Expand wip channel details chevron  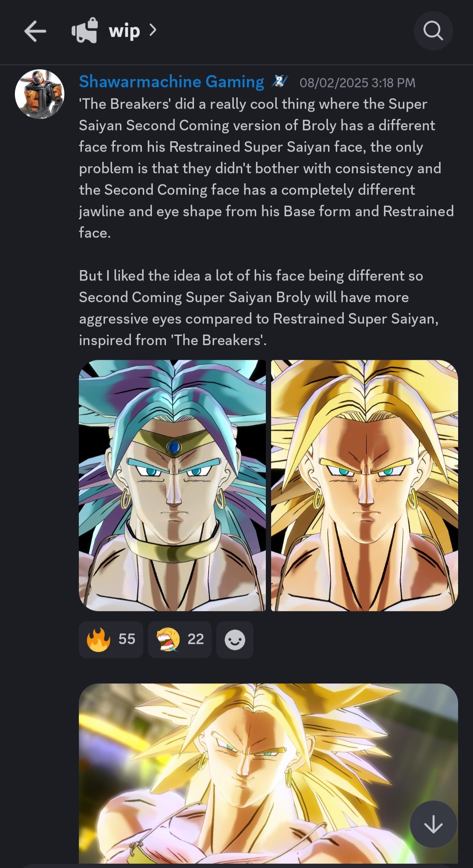pyautogui.click(x=152, y=30)
